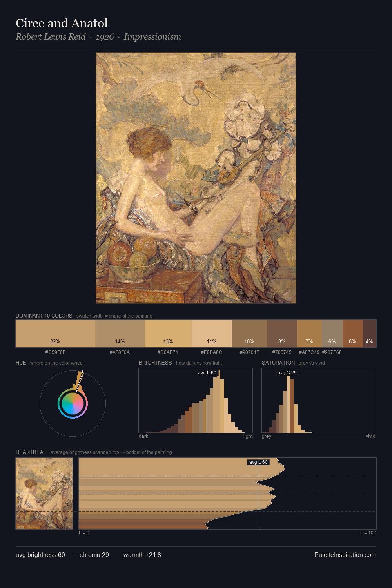The image size is (392, 588).
Task: Click the 'warmth +21.8' footer stat
Action: 142,555
